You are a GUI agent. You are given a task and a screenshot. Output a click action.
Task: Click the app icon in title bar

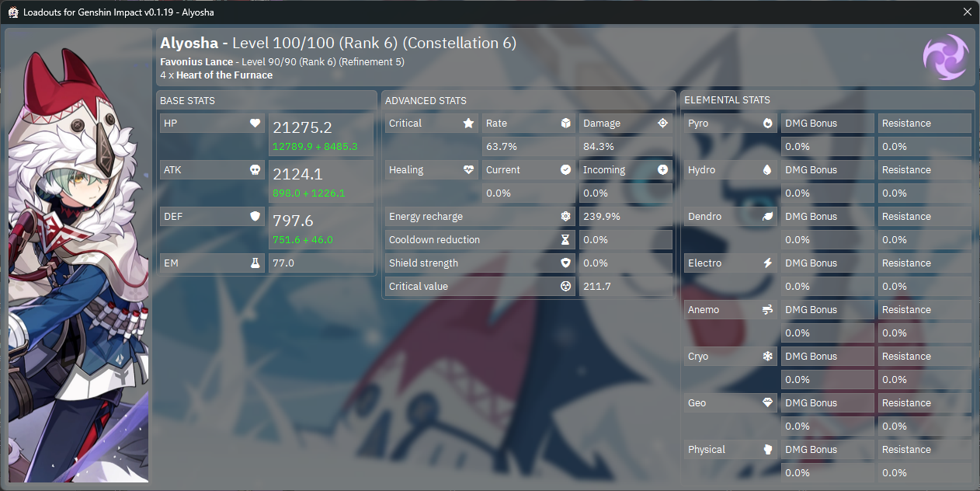click(13, 12)
